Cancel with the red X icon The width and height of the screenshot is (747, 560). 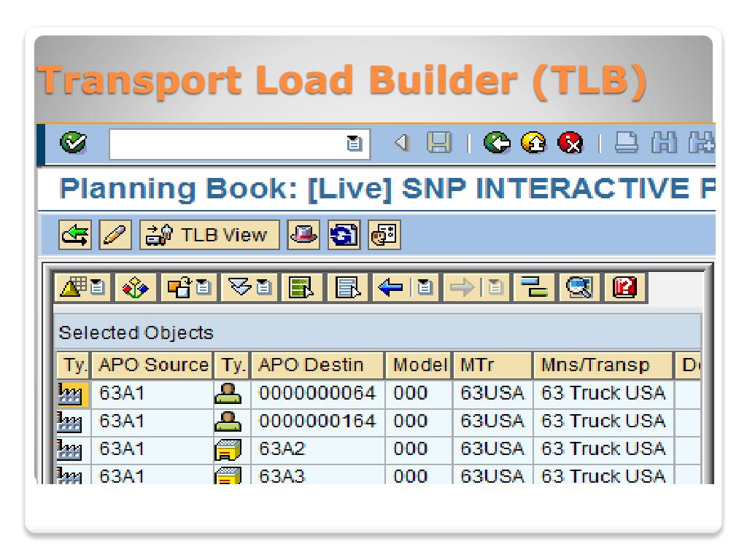[x=570, y=142]
